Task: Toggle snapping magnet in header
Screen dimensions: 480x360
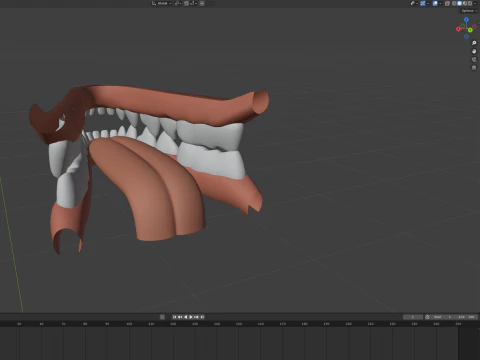Action: coord(186,3)
